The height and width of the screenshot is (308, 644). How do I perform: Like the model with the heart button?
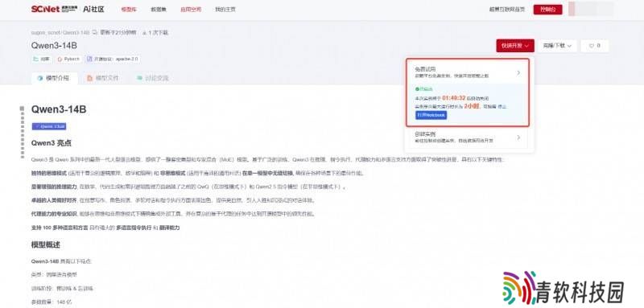coord(594,46)
